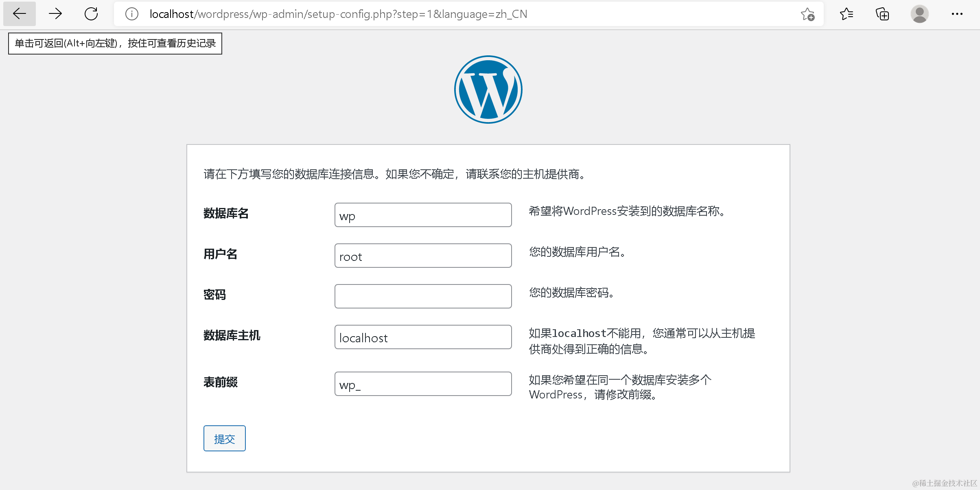Open the Collections icon
Image resolution: width=980 pixels, height=490 pixels.
(x=882, y=14)
